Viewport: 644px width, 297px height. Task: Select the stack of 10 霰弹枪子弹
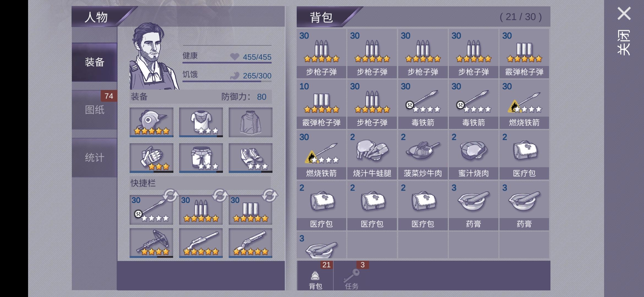click(x=321, y=104)
